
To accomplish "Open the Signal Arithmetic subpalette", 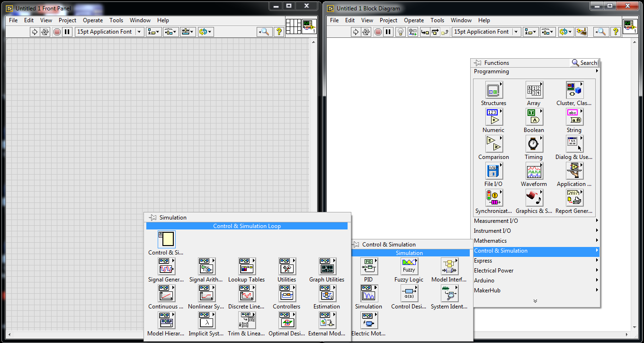I will coord(206,267).
